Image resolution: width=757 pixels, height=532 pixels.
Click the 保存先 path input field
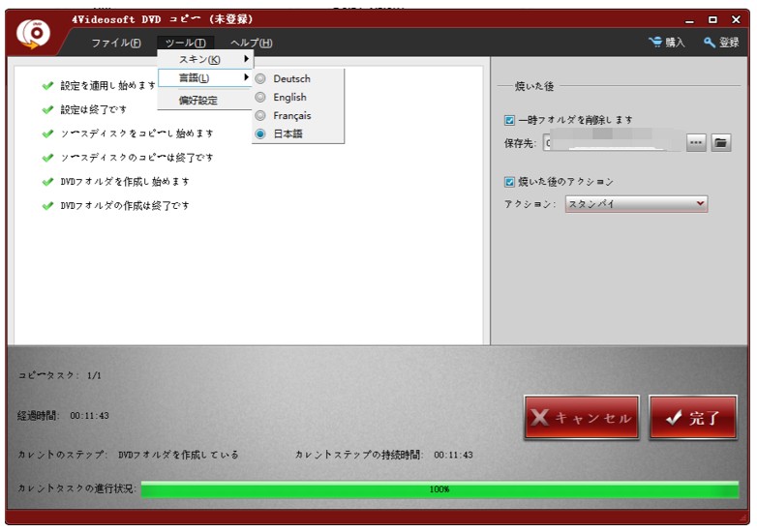[614, 143]
